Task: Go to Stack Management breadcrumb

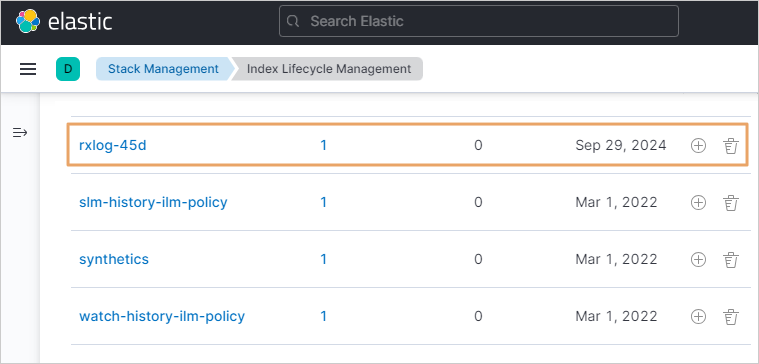Action: 163,69
